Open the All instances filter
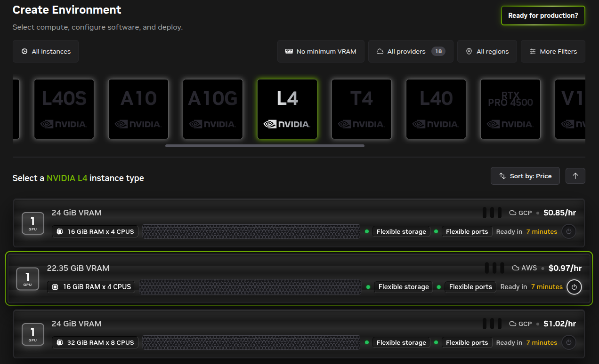 click(x=46, y=51)
